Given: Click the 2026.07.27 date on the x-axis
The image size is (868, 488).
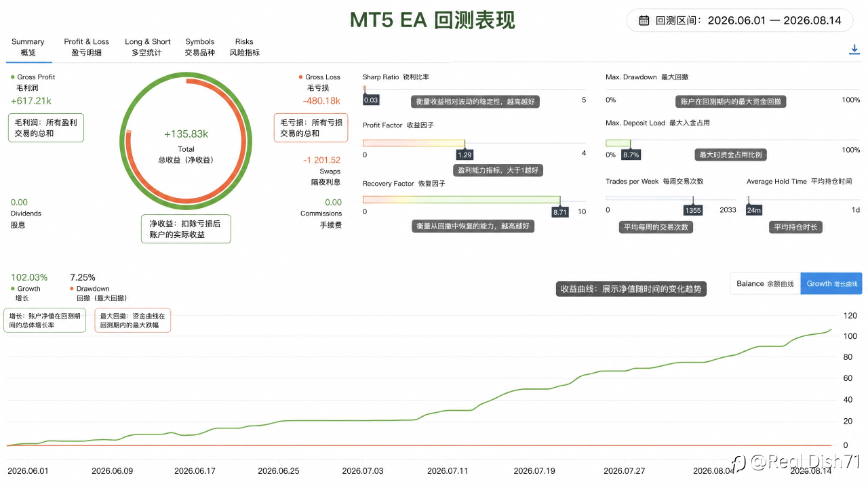Looking at the screenshot, I should coord(625,470).
